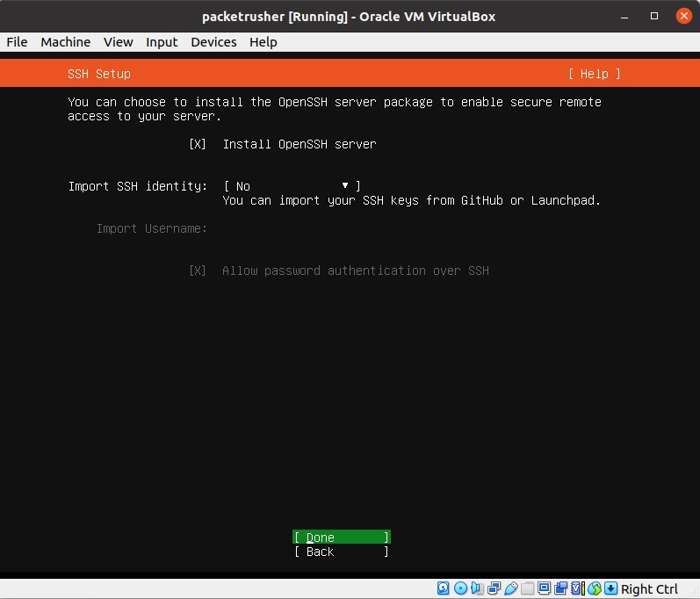Click the shared folders status icon
Viewport: 700px width, 599px height.
click(x=527, y=588)
